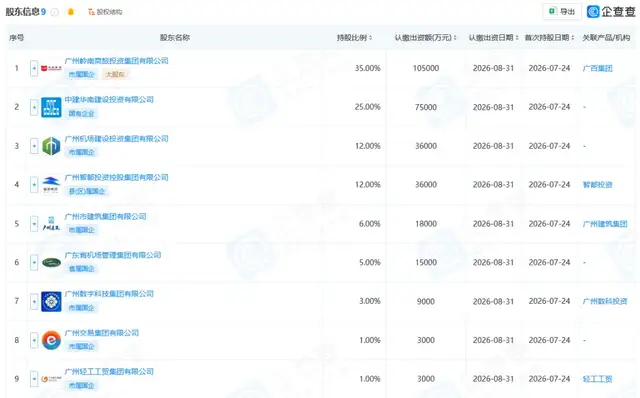This screenshot has width=640, height=398.
Task: Expand row 4 广州智都投资控股集团 with plus
Action: [34, 185]
